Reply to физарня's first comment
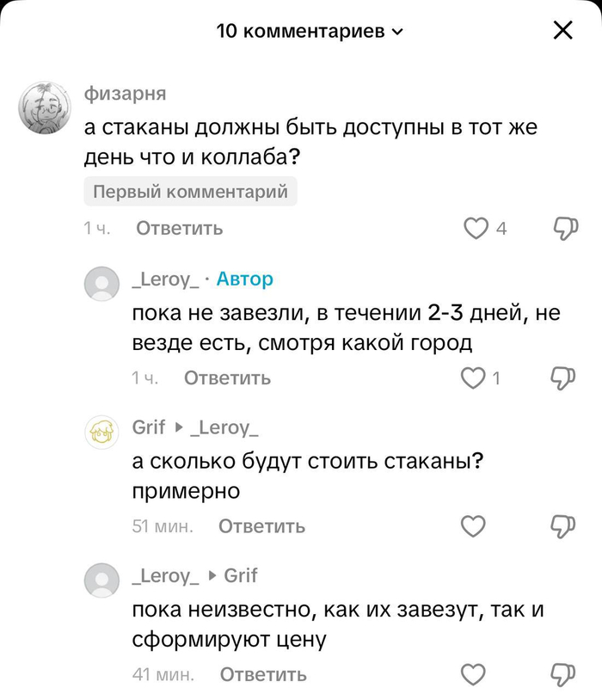 pyautogui.click(x=180, y=228)
